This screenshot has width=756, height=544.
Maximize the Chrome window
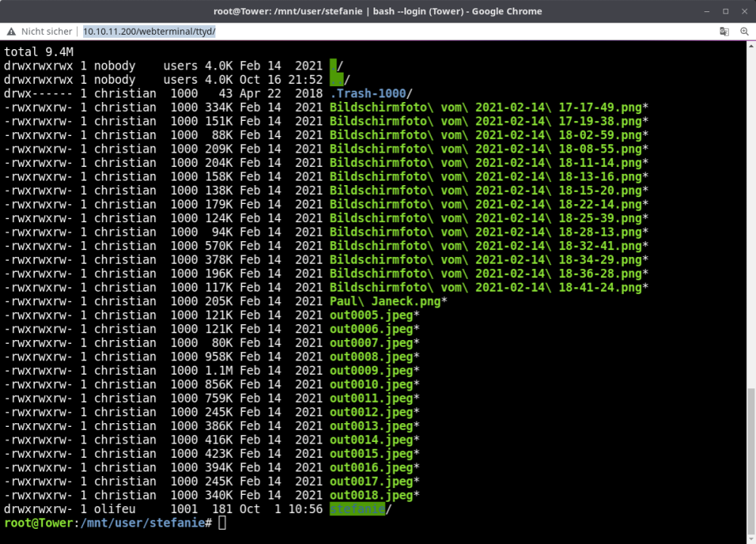point(726,11)
